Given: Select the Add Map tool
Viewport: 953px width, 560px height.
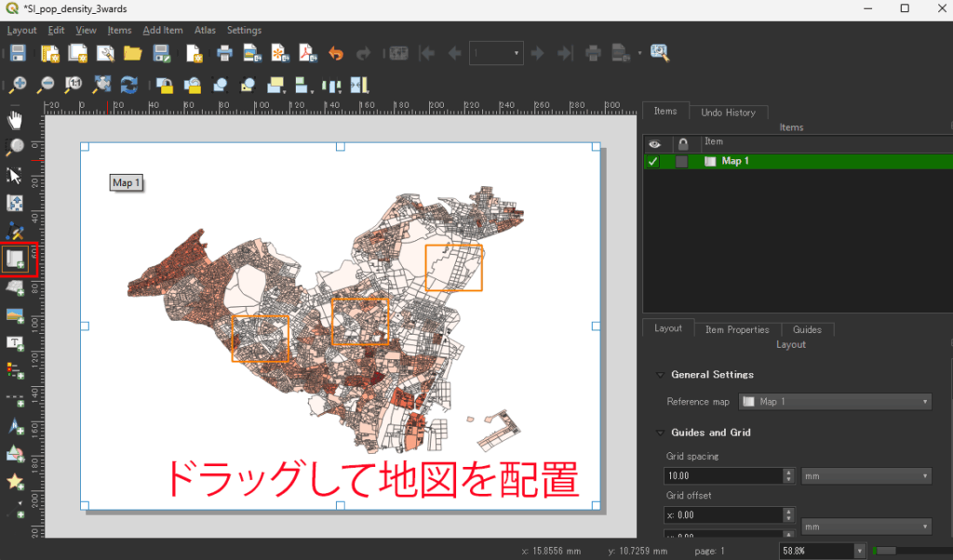Looking at the screenshot, I should pyautogui.click(x=16, y=260).
